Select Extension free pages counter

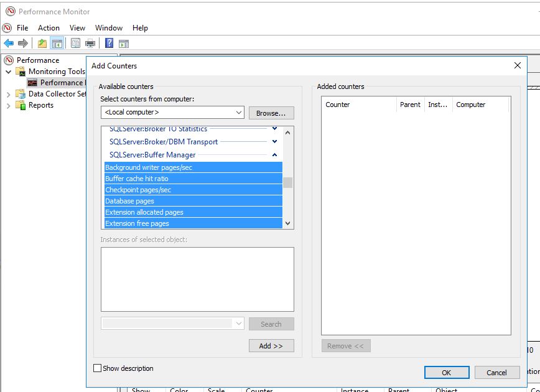193,223
